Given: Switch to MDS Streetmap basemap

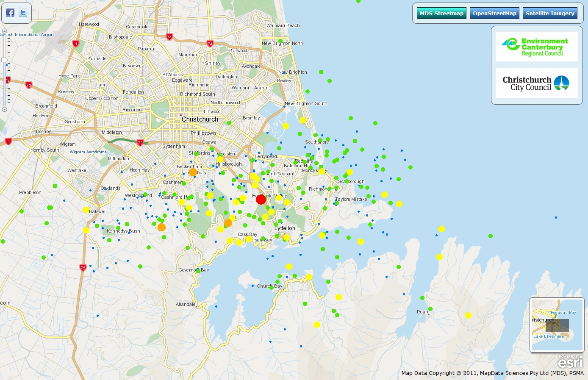Looking at the screenshot, I should (441, 14).
